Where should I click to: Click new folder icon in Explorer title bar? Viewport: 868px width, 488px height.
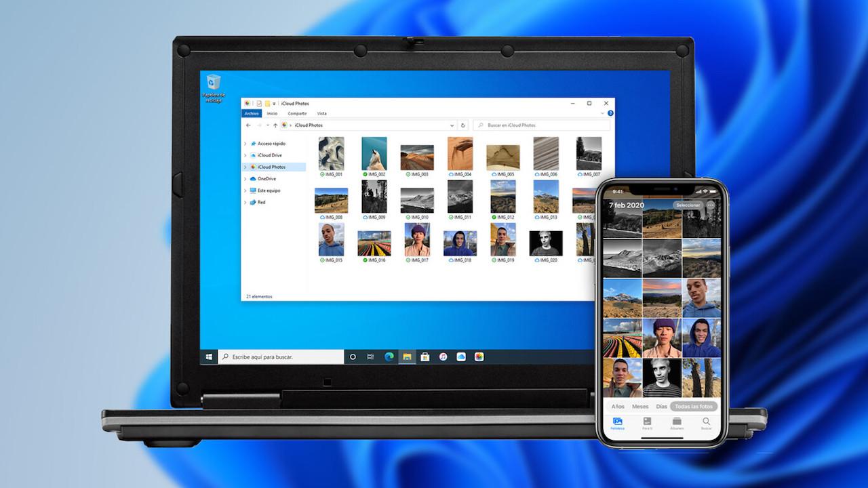coord(267,104)
